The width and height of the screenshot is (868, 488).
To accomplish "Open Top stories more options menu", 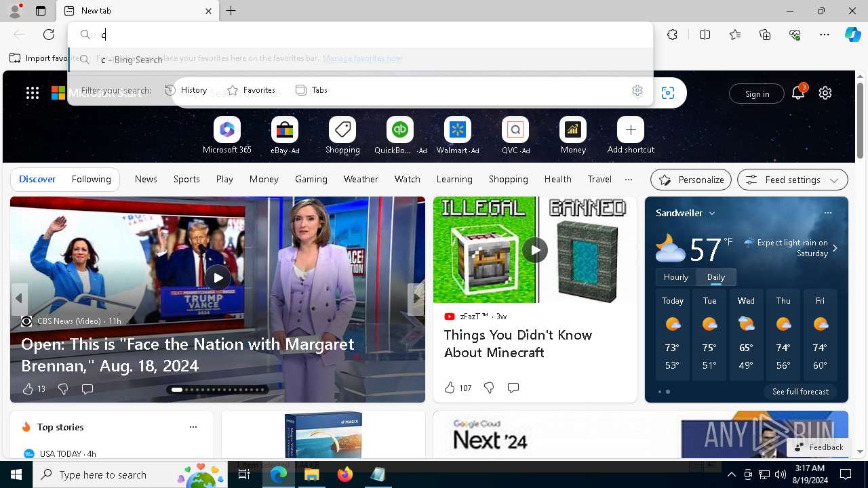I will (193, 427).
